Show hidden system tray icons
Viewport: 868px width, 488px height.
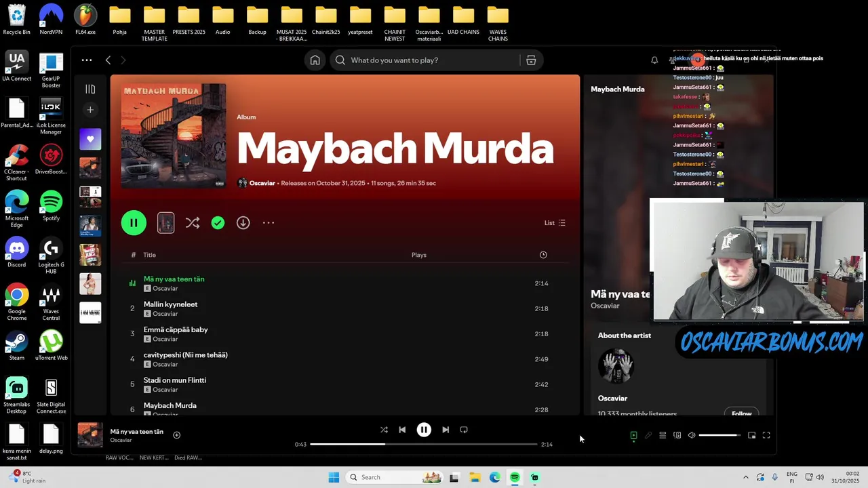[x=746, y=477]
